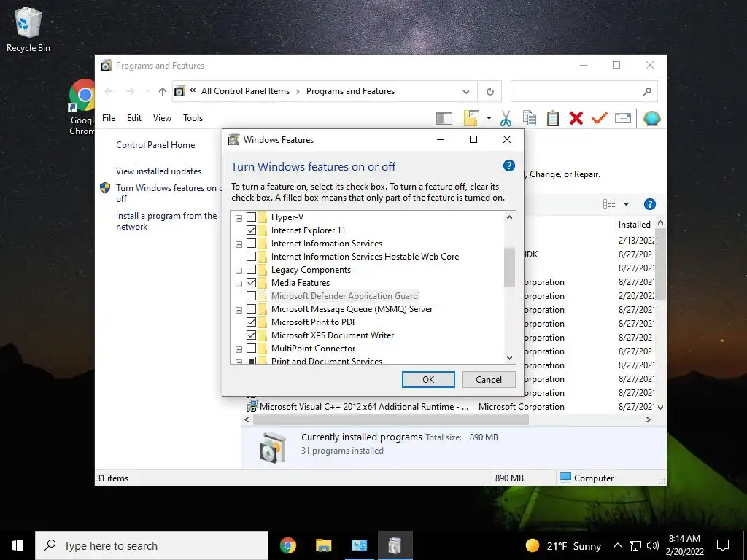Click the taskbar search box

(x=152, y=545)
